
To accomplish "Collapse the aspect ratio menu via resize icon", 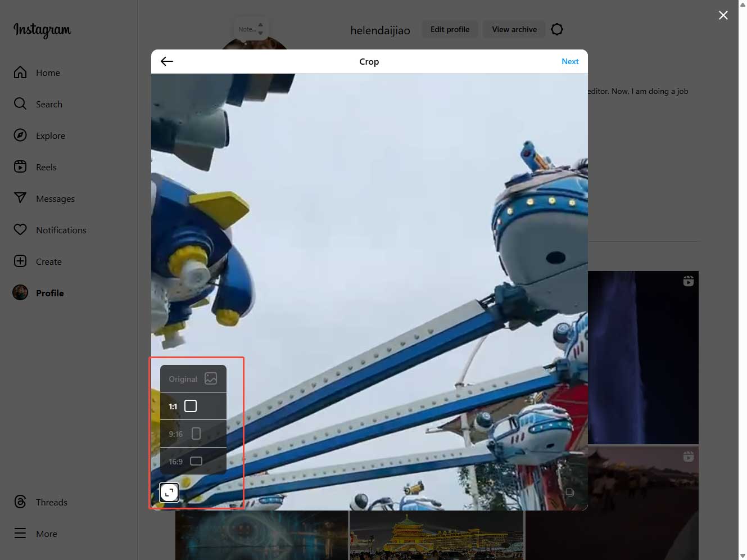I will [169, 492].
